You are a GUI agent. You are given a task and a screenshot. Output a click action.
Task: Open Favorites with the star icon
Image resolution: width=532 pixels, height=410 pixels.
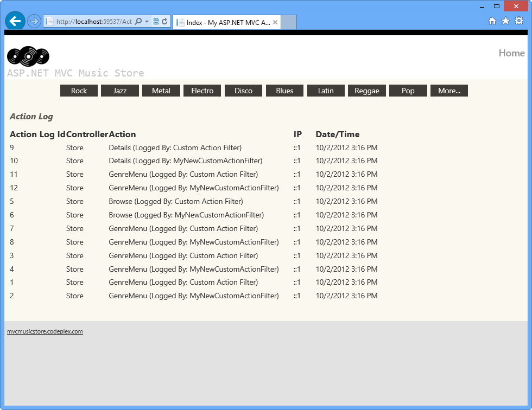pyautogui.click(x=505, y=21)
